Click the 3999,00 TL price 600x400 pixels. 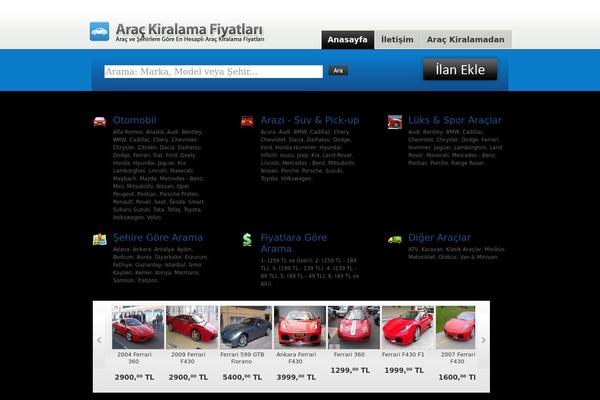(x=296, y=377)
